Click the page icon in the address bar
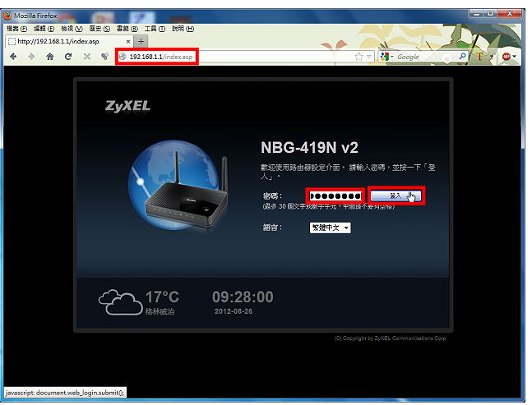Screen dimensions: 532x405 [123, 57]
